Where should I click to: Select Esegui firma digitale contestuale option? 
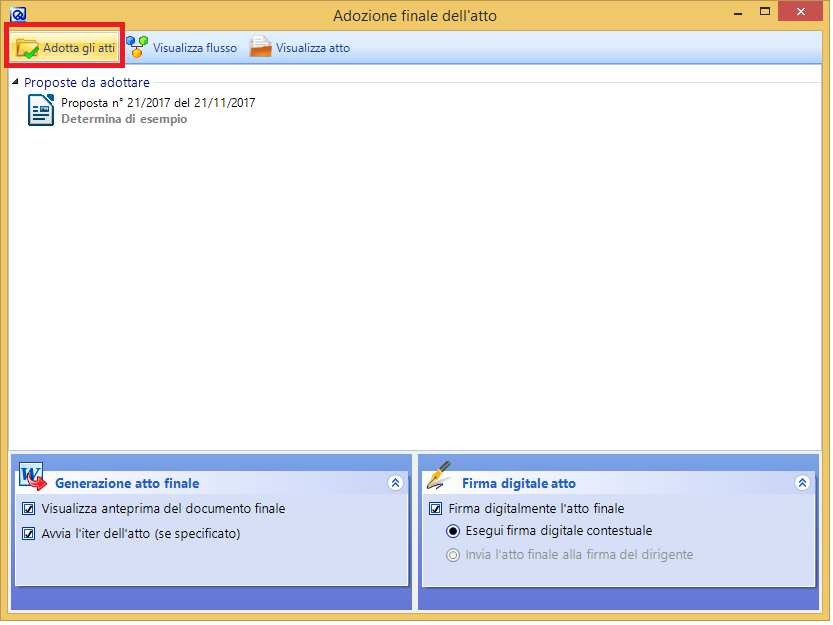pyautogui.click(x=454, y=531)
